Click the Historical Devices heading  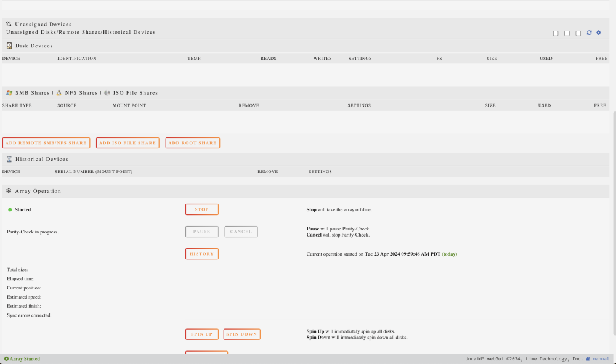(x=42, y=159)
